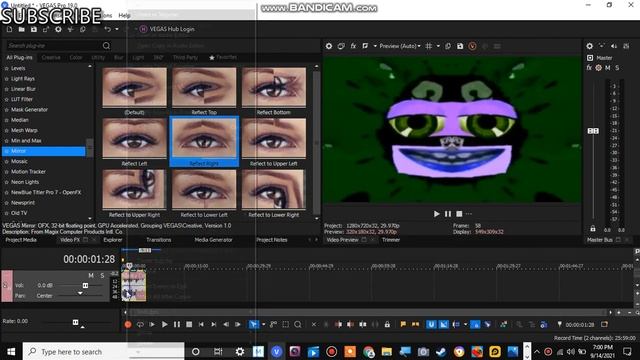Save preview snapshot to file icon
640x360 pixels.
(x=460, y=46)
